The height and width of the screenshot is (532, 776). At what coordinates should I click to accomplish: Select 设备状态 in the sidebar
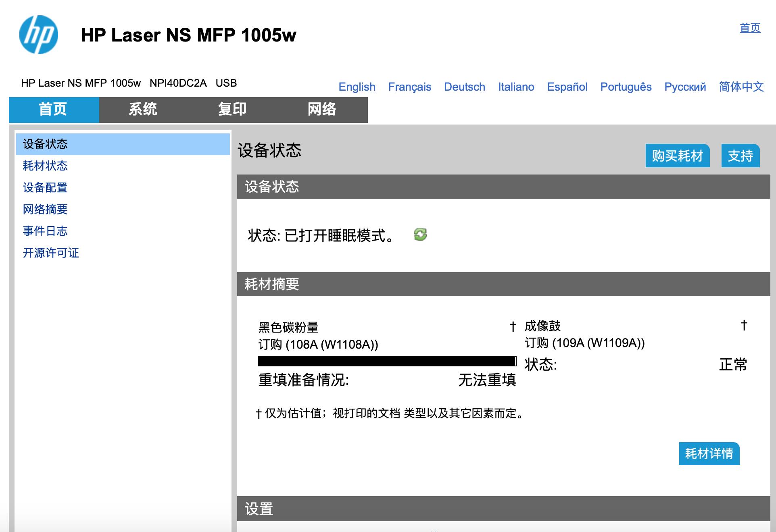(45, 143)
